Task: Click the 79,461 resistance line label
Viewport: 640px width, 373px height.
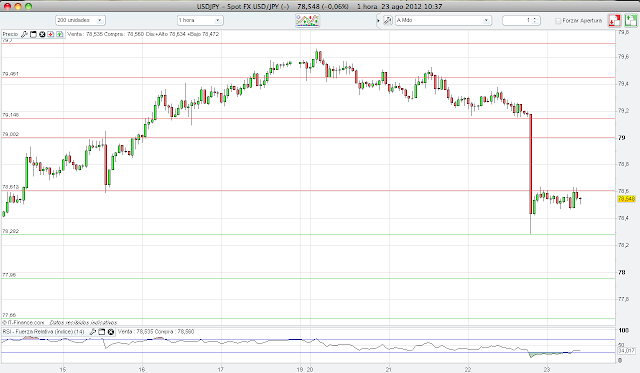Action: click(x=11, y=74)
